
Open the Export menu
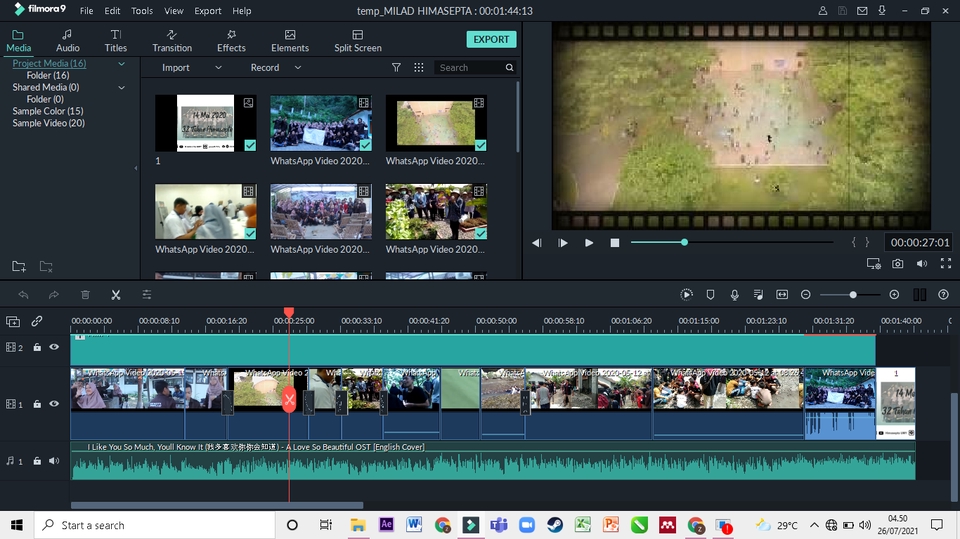208,11
